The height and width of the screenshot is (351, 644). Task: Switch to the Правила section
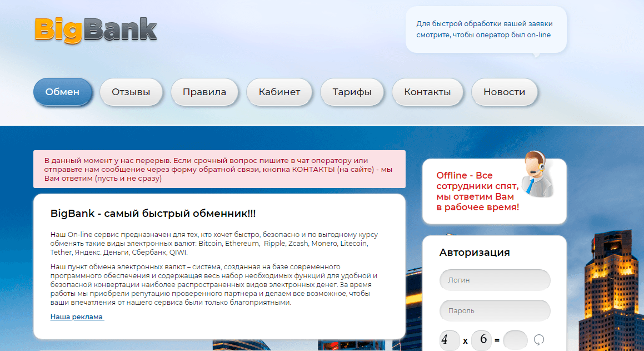click(x=205, y=92)
